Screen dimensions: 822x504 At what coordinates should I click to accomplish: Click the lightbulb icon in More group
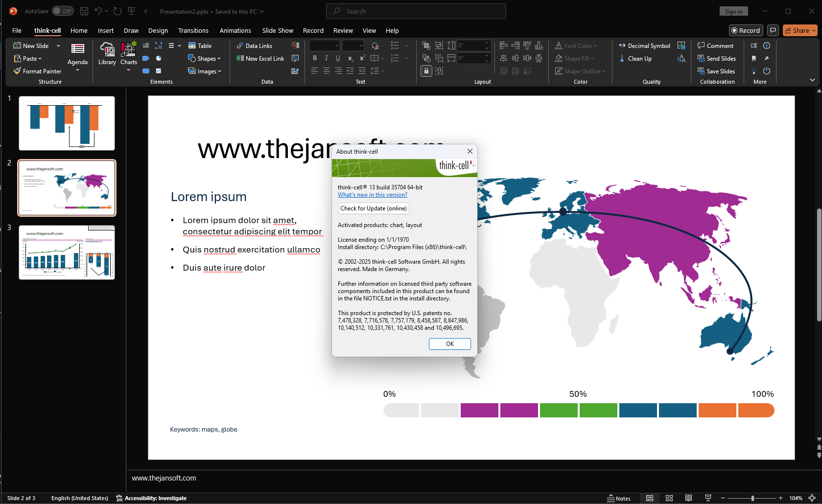click(754, 71)
